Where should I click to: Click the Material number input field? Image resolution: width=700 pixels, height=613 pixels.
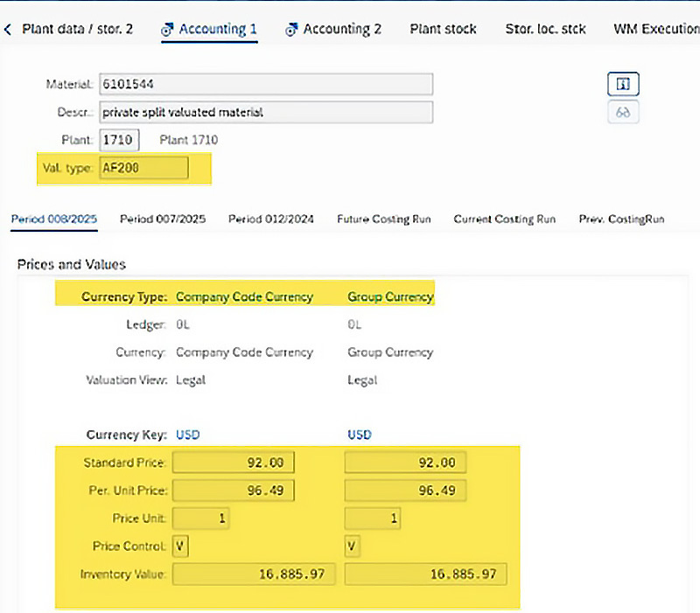click(x=265, y=84)
